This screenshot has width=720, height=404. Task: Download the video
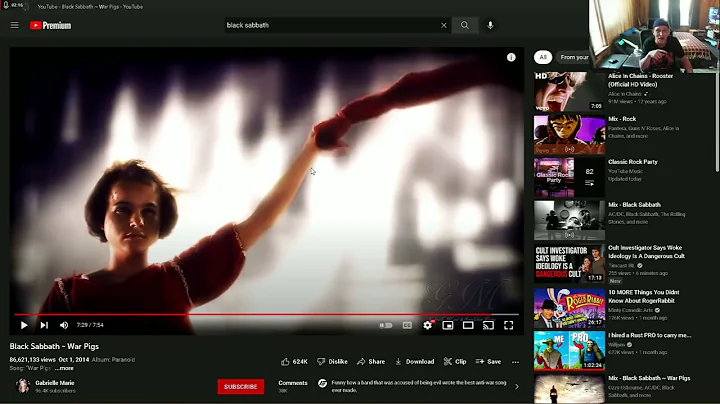coord(415,362)
